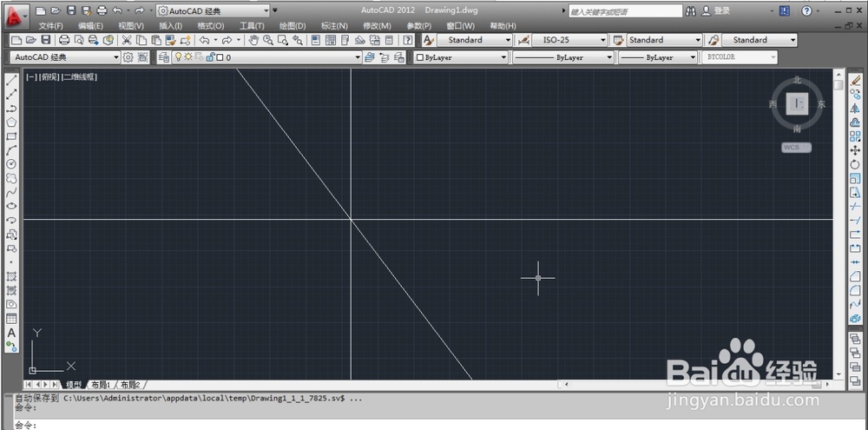
Task: Click the 二维线框 visual style label
Action: click(79, 77)
